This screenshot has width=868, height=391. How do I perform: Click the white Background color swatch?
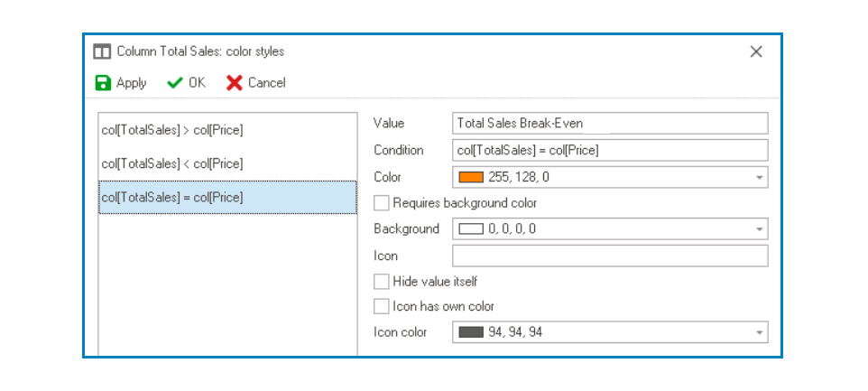(471, 229)
